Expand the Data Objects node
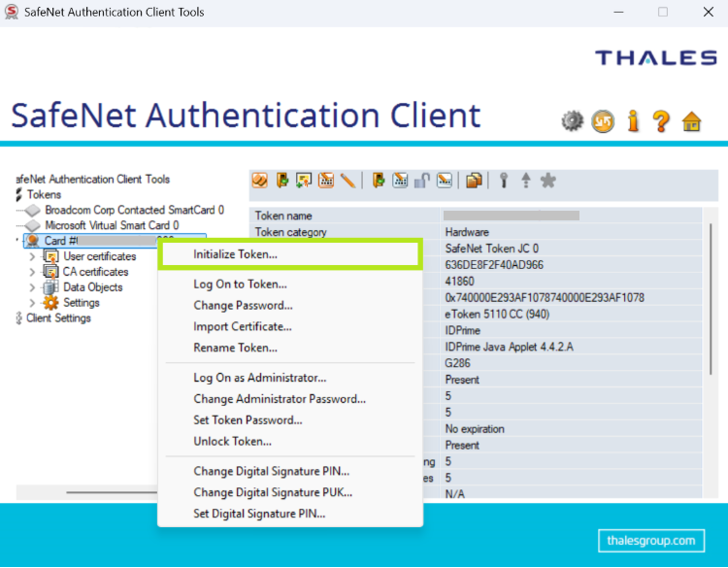 click(x=32, y=287)
